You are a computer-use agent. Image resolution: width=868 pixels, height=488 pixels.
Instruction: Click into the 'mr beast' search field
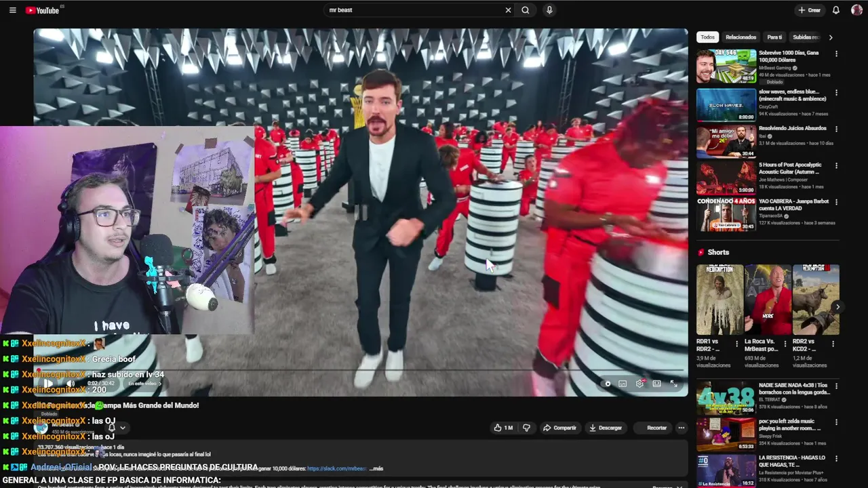(414, 10)
